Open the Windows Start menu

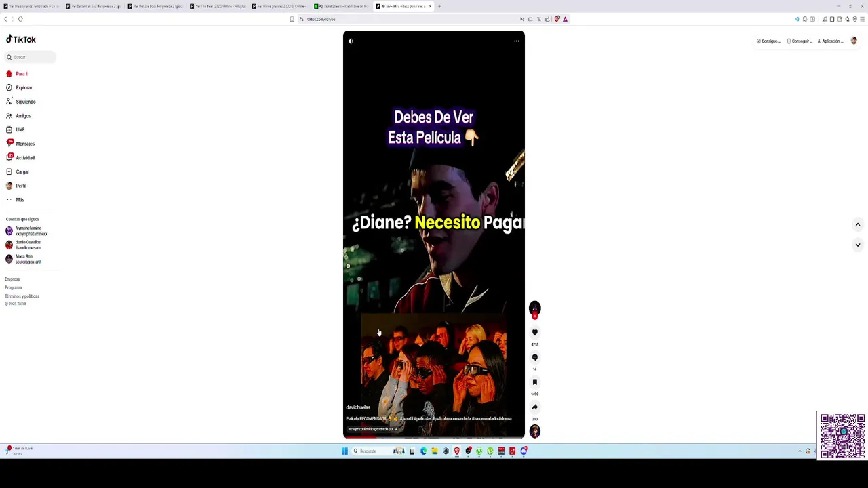click(344, 451)
